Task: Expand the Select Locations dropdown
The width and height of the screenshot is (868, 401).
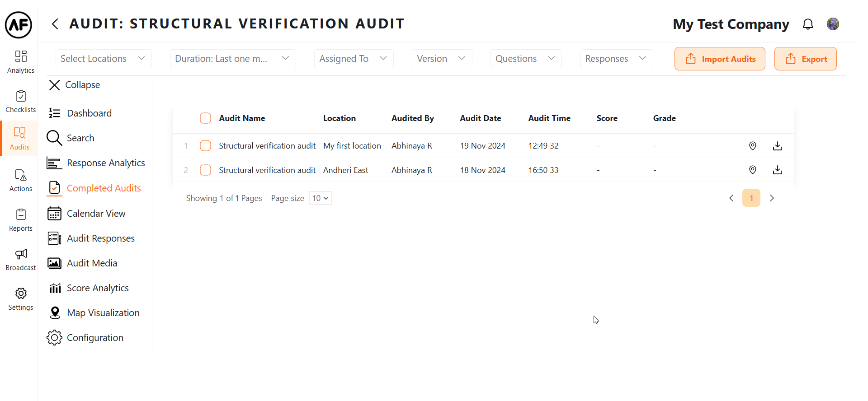Action: (x=103, y=59)
